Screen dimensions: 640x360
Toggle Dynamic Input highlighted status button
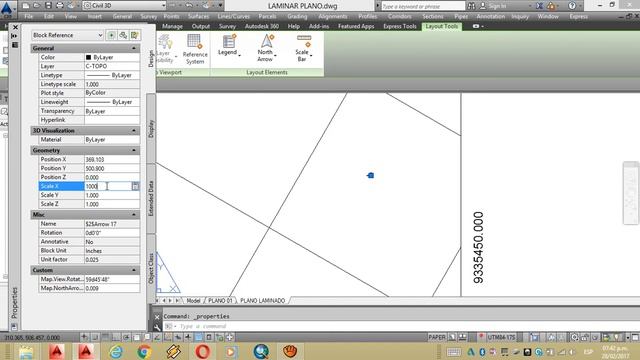coord(198,337)
